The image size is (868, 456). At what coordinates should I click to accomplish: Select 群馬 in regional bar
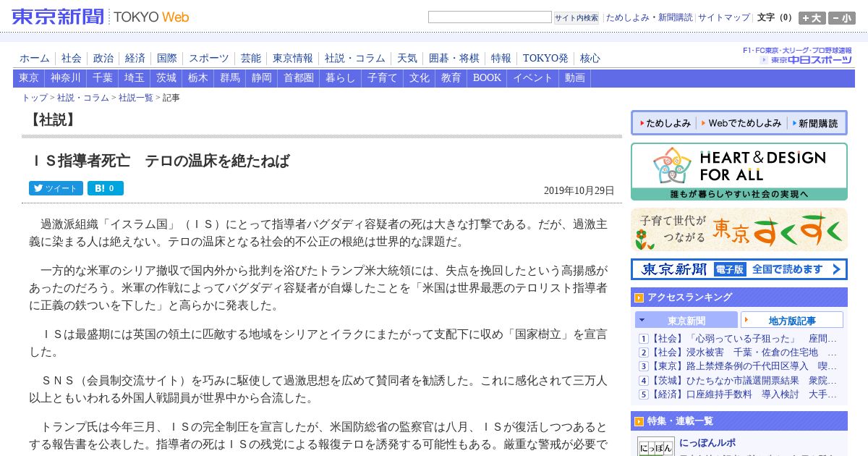[230, 78]
